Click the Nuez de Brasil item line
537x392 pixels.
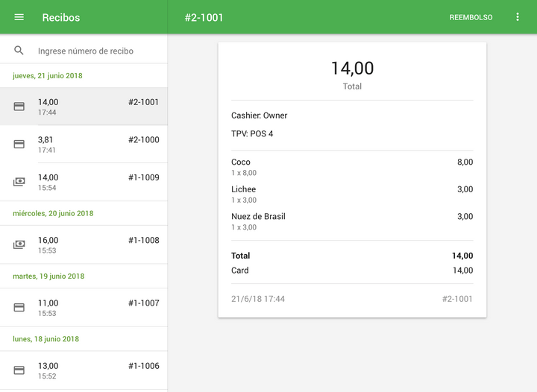(x=352, y=221)
